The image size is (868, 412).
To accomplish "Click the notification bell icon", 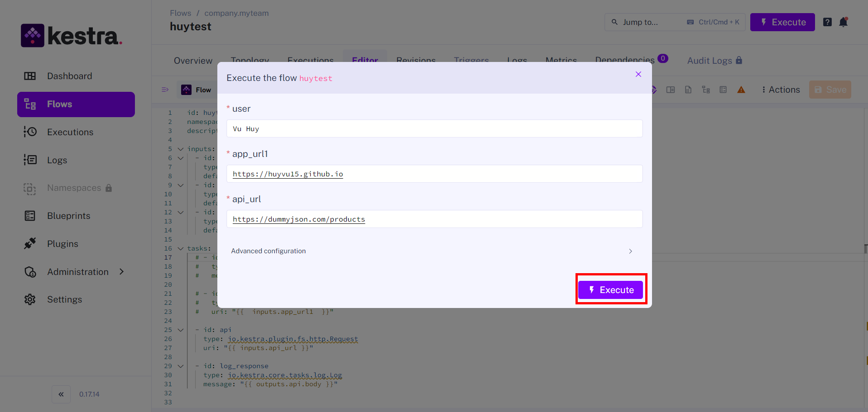I will (x=843, y=22).
